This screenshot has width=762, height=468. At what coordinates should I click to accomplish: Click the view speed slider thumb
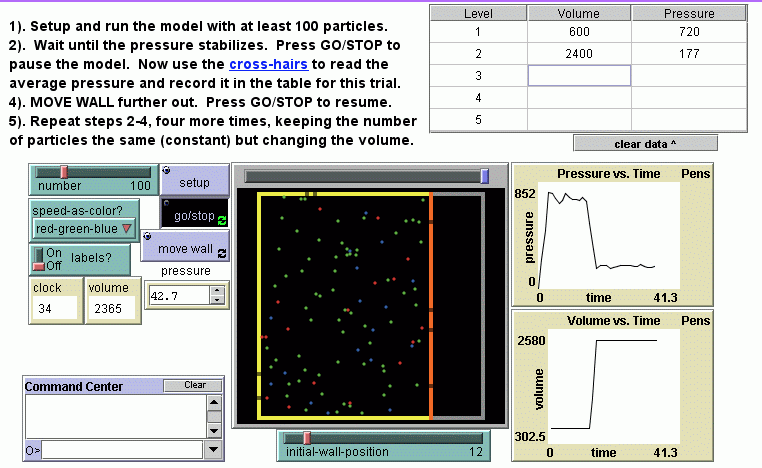pos(485,176)
